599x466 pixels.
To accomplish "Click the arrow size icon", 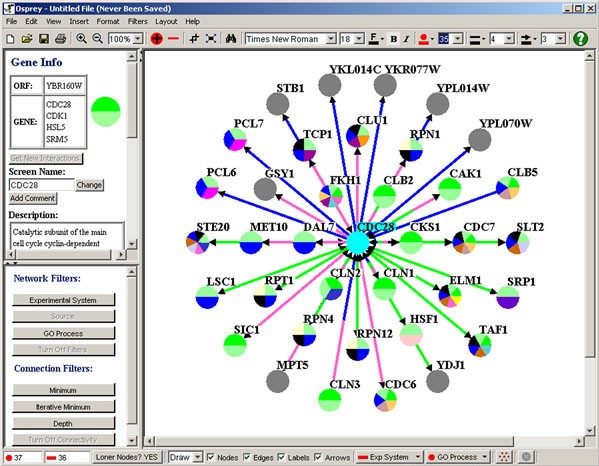I will [x=526, y=39].
